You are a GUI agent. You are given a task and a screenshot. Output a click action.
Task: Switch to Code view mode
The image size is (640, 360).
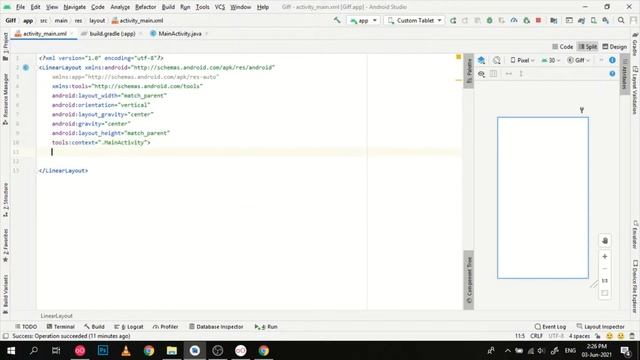click(562, 47)
